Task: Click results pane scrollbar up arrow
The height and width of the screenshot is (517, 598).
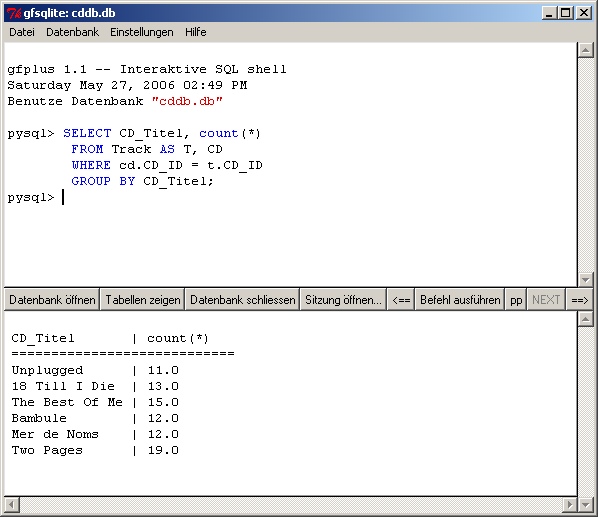Action: click(585, 319)
